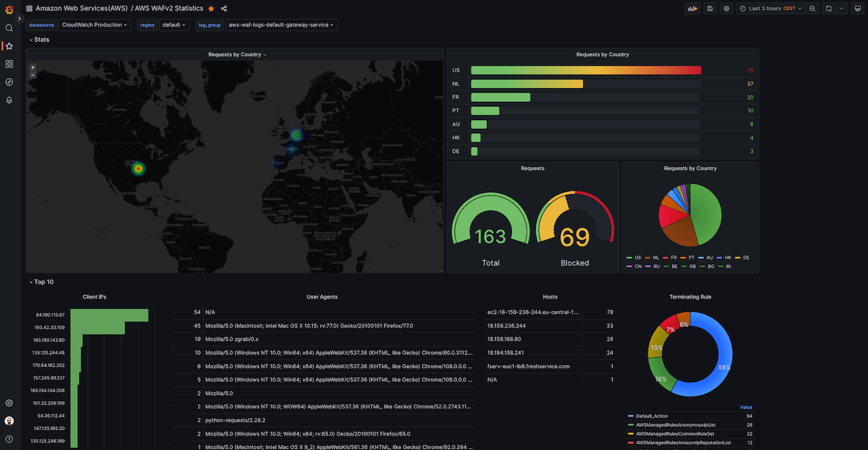
Task: Toggle Default_Action in Terminating Rule legend
Action: click(x=648, y=416)
